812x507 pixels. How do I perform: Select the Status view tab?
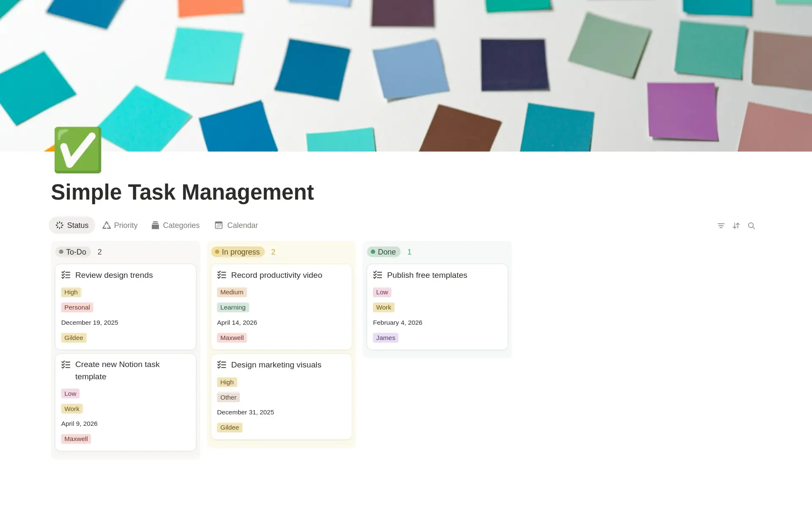point(72,225)
